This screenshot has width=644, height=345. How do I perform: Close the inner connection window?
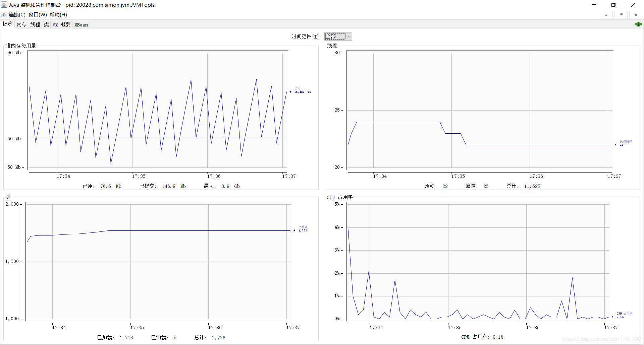pos(636,15)
